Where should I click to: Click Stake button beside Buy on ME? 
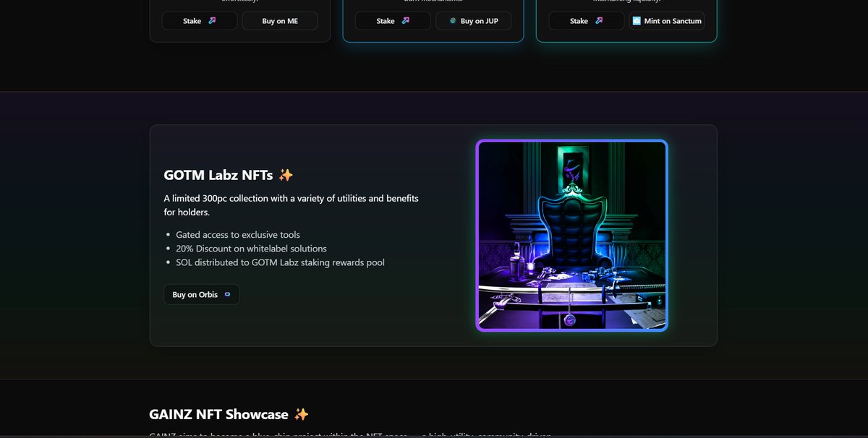pos(200,21)
